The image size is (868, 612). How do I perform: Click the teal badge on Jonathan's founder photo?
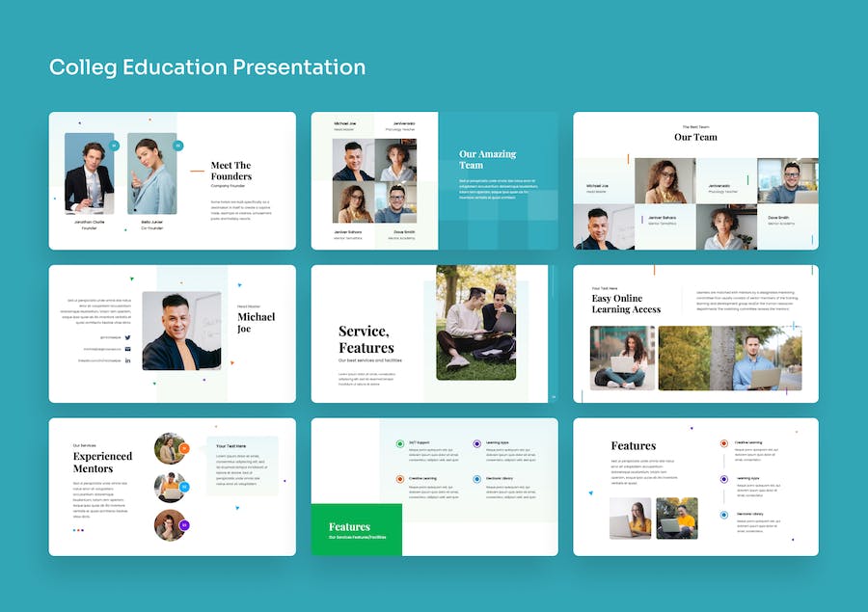coord(114,146)
